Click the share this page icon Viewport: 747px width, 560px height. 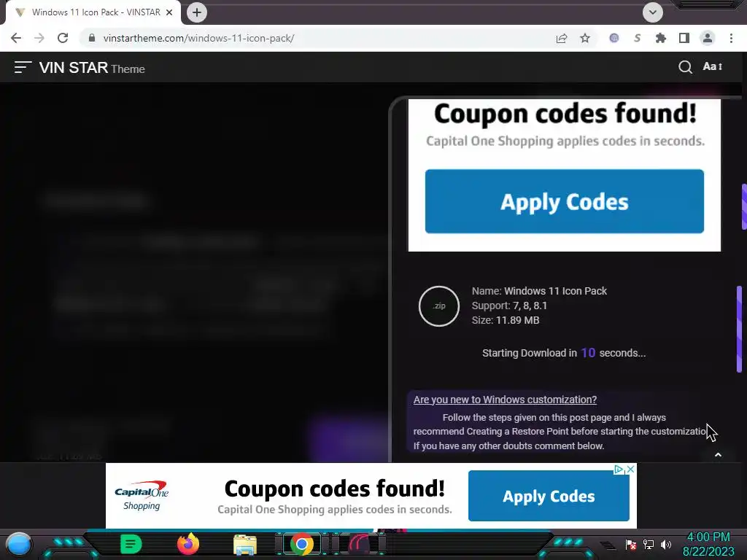click(x=562, y=38)
